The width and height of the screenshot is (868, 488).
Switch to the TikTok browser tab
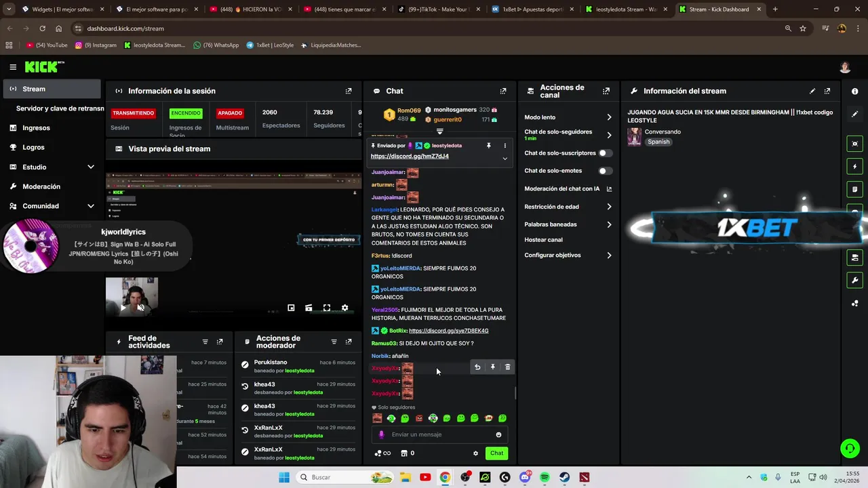point(438,9)
